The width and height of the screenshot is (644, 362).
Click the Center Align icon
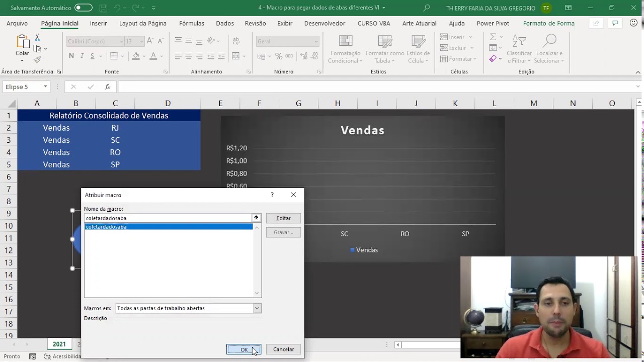[x=189, y=56]
